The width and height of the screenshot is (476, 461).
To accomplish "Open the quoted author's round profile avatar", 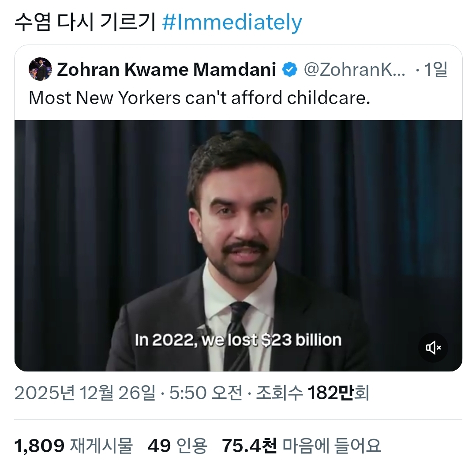I will click(41, 69).
